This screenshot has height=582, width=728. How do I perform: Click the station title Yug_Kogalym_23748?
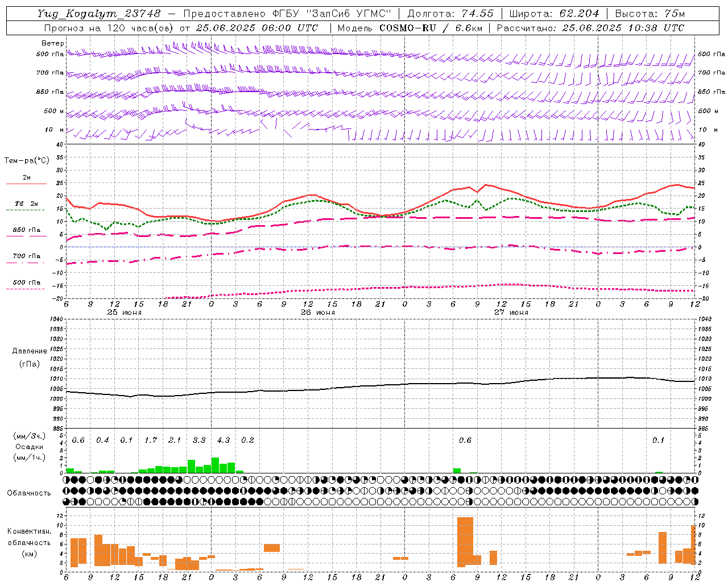coord(99,14)
